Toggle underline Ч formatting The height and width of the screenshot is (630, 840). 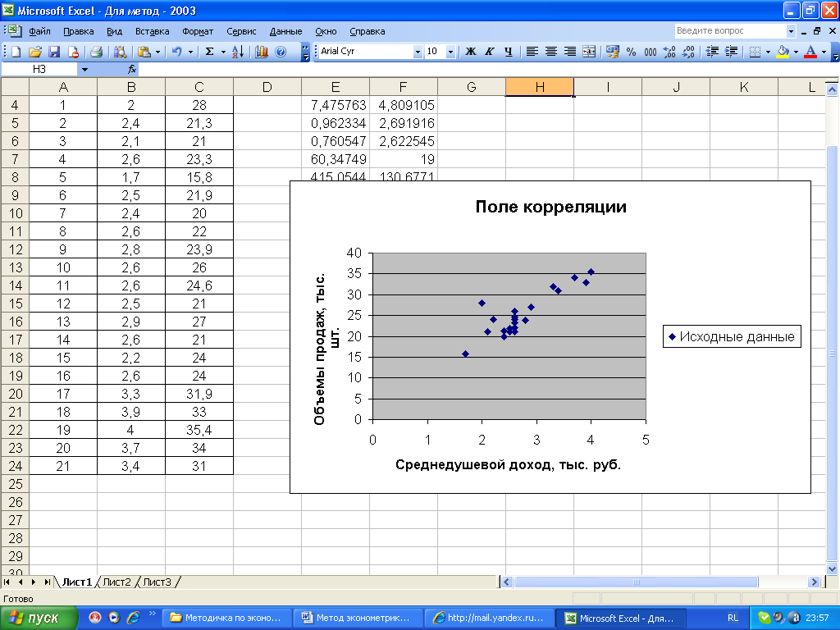pos(508,52)
